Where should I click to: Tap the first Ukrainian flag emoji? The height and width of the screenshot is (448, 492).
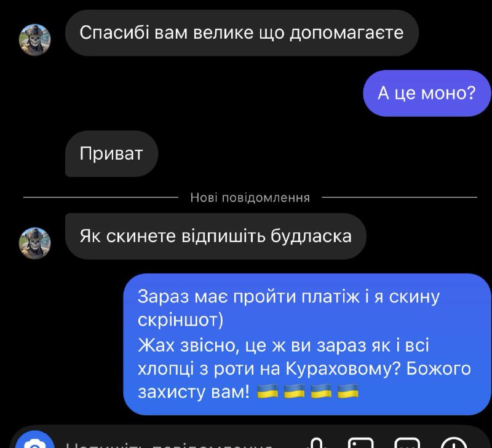pos(268,391)
